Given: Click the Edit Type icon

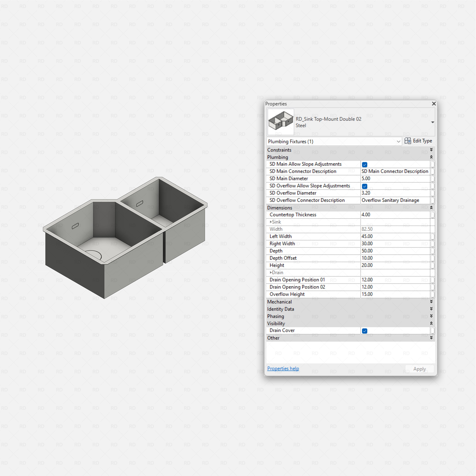Looking at the screenshot, I should (408, 141).
